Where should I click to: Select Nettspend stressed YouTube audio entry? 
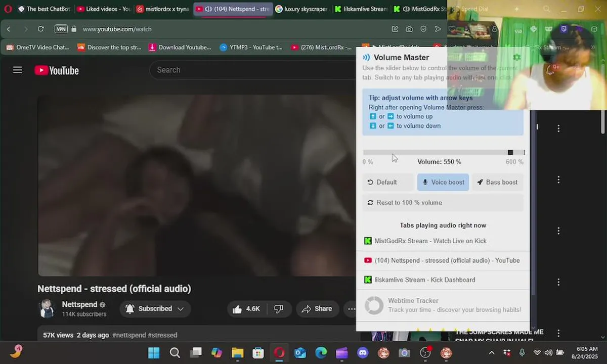click(x=443, y=260)
